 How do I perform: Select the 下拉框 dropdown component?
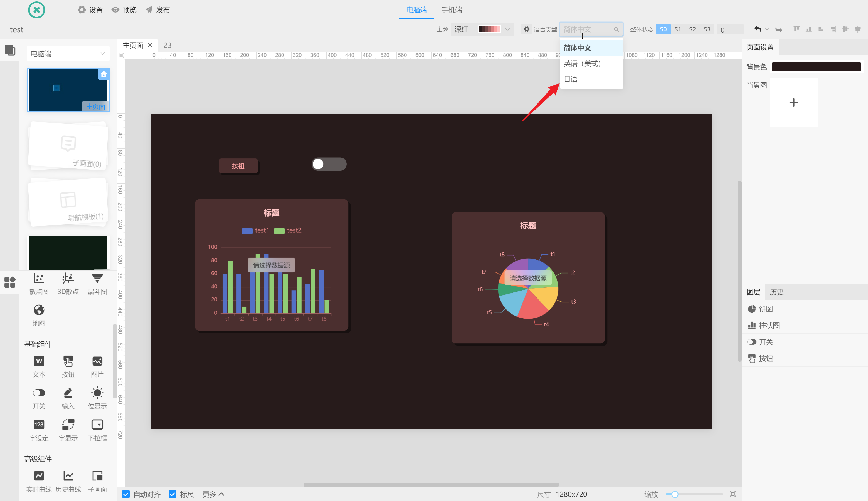pos(97,430)
